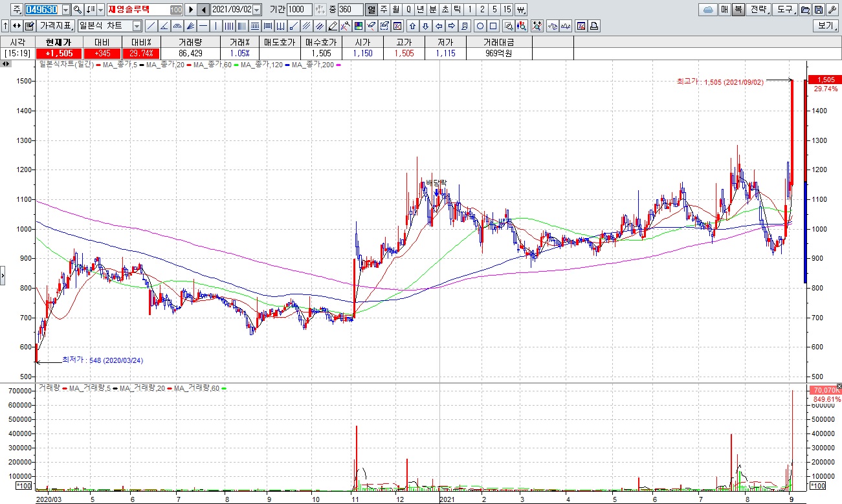Select the trend line drawing tool

(151, 26)
